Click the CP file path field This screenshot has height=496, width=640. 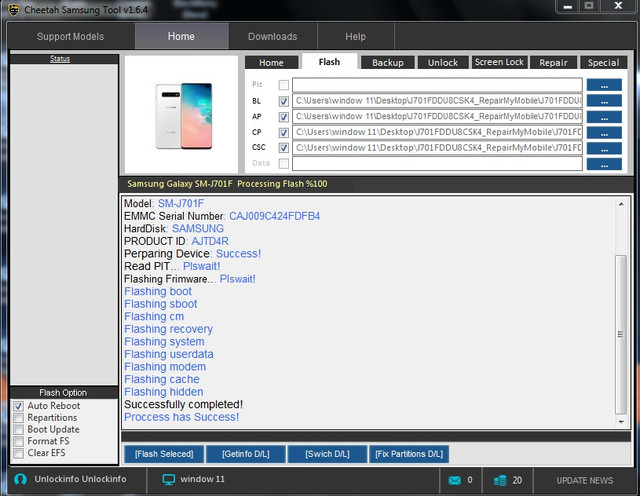click(437, 132)
